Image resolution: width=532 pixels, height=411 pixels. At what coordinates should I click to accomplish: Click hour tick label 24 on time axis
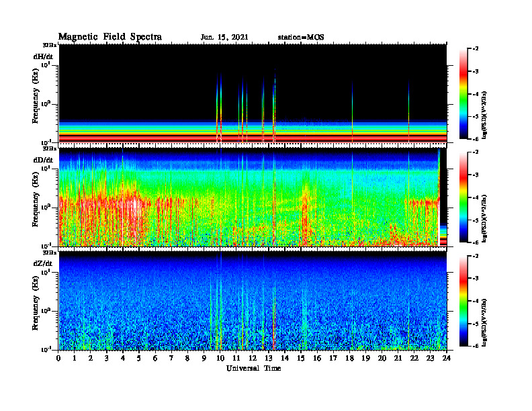[447, 358]
